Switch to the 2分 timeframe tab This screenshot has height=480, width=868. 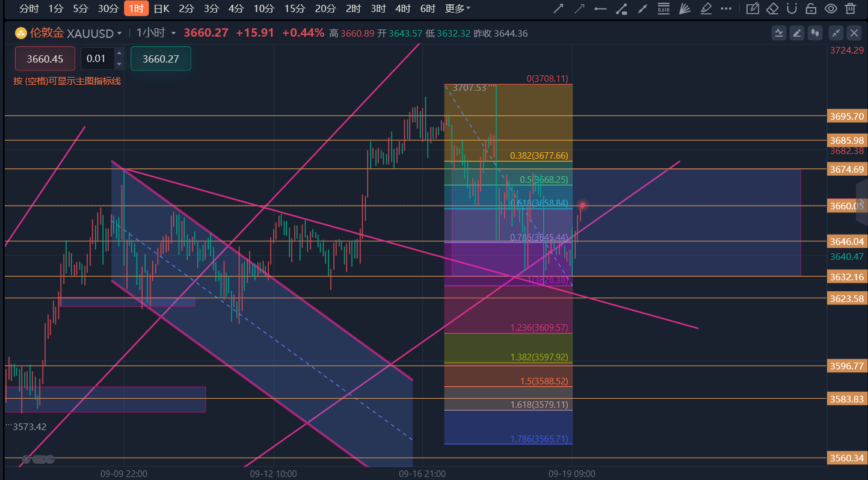186,8
